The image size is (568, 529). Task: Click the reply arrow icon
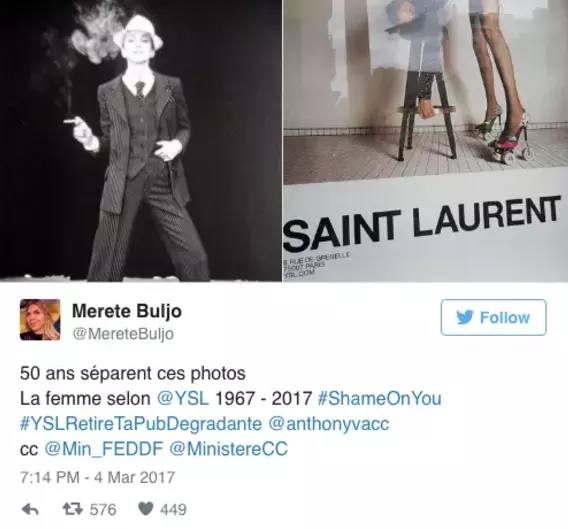click(30, 509)
